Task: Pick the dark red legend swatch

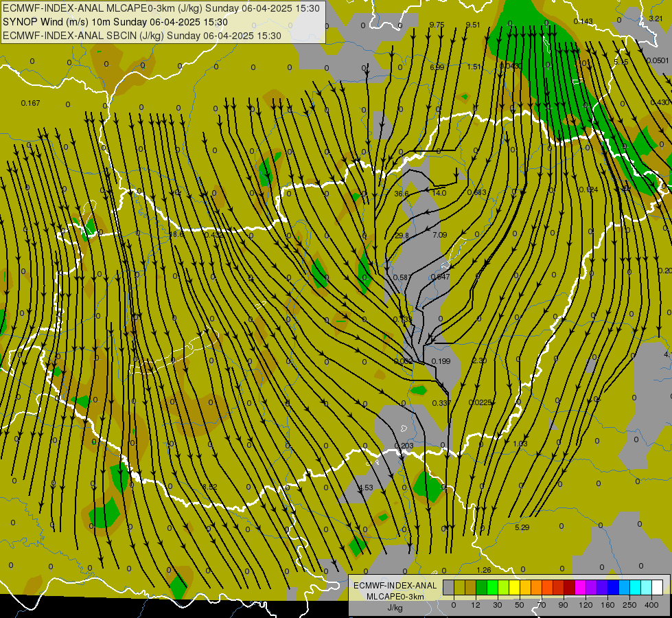Action: [x=570, y=587]
